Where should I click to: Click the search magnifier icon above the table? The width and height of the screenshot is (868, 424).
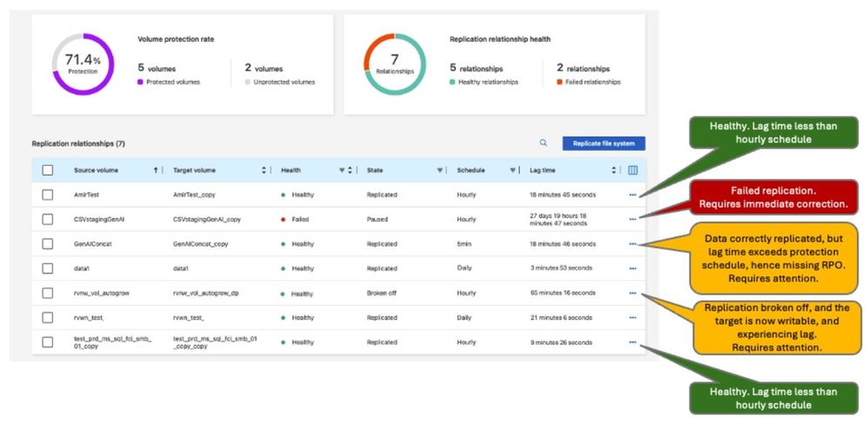(544, 143)
